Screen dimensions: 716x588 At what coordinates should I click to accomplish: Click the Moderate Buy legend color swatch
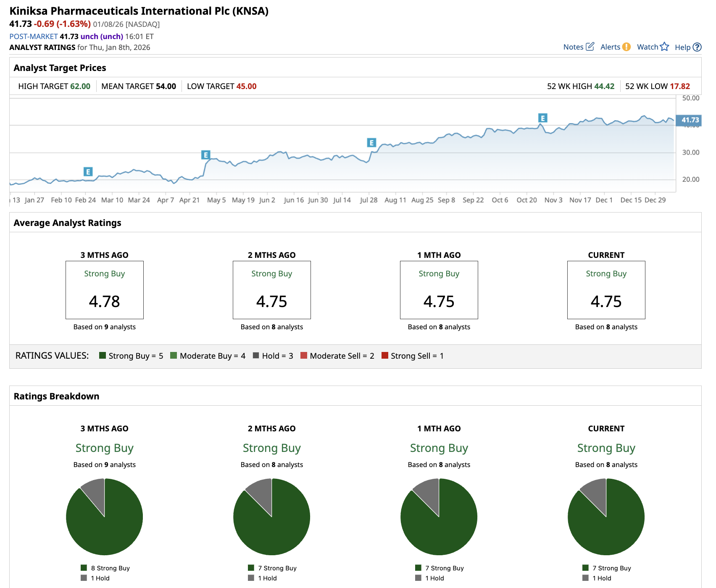tap(174, 356)
